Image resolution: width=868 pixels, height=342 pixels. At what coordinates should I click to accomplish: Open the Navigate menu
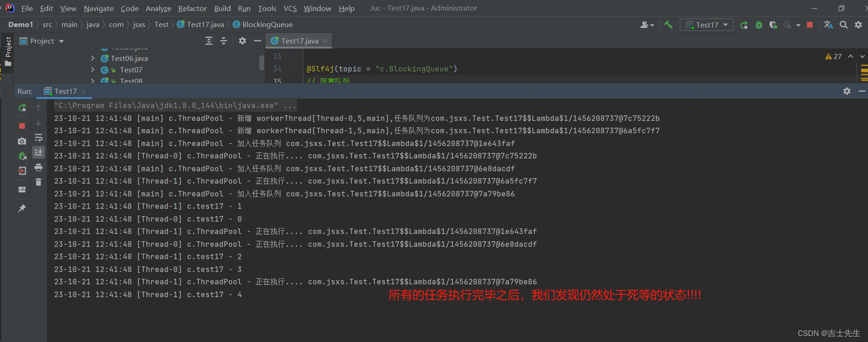(x=99, y=8)
